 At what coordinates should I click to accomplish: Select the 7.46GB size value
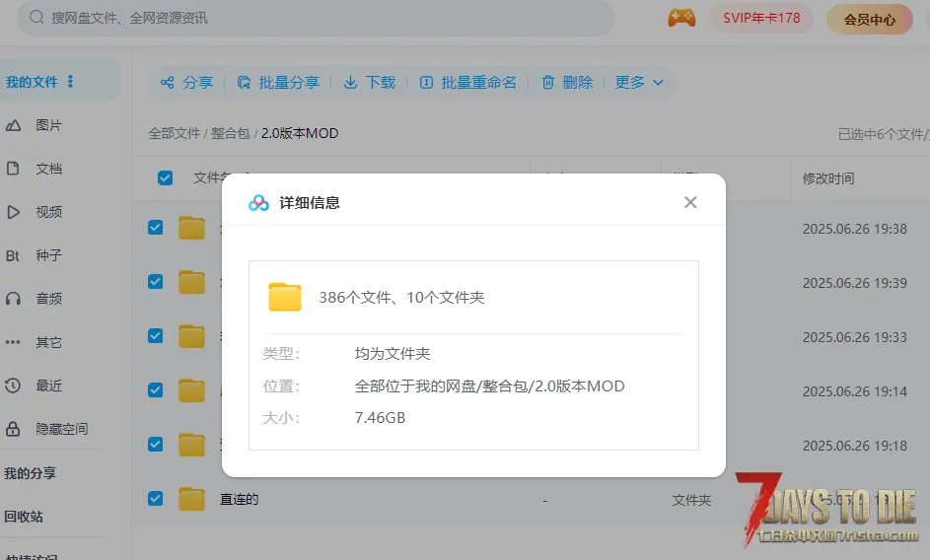(380, 418)
